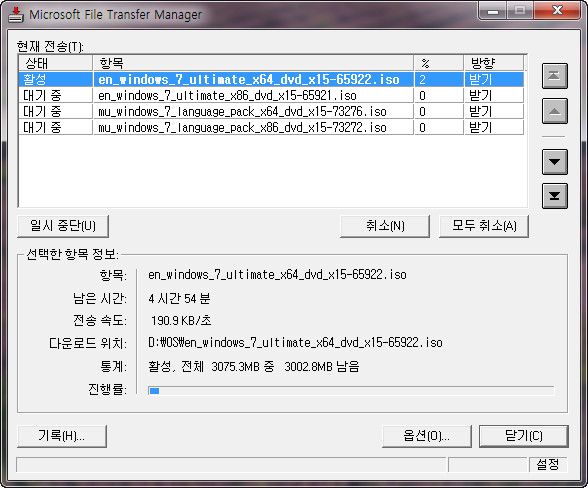This screenshot has height=488, width=588.
Task: Cancel all transfers with 모두 취소(A)
Action: pyautogui.click(x=484, y=226)
